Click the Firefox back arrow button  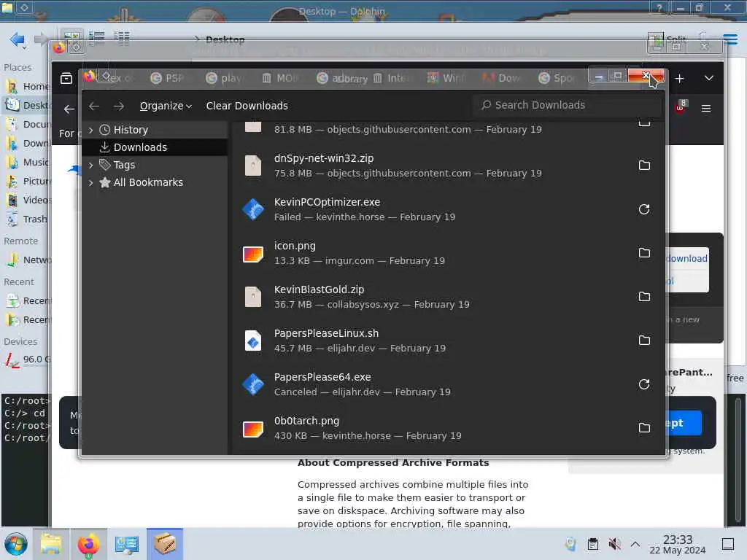click(x=69, y=109)
